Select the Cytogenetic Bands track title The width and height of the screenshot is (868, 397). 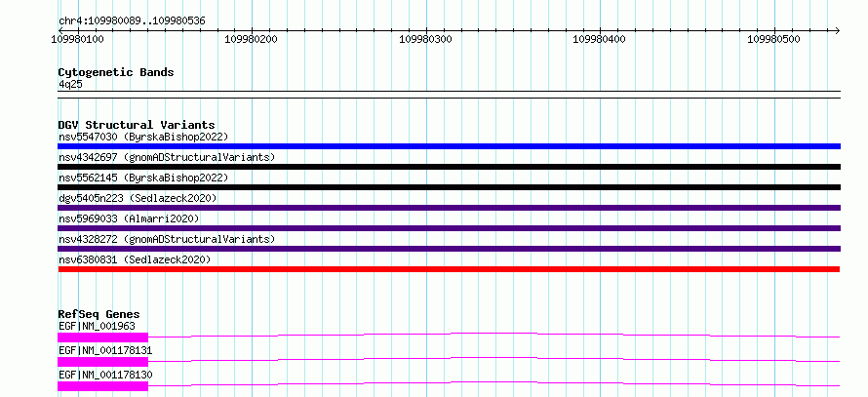[x=116, y=72]
